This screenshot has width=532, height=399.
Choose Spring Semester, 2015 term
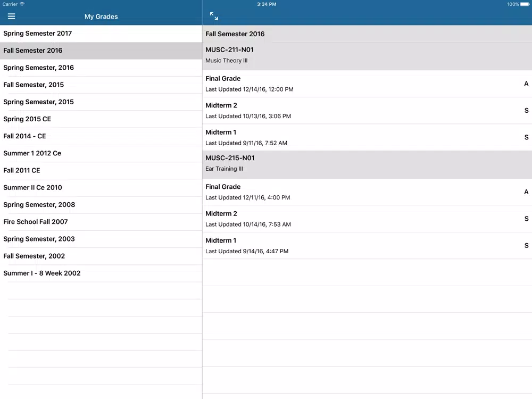[101, 102]
